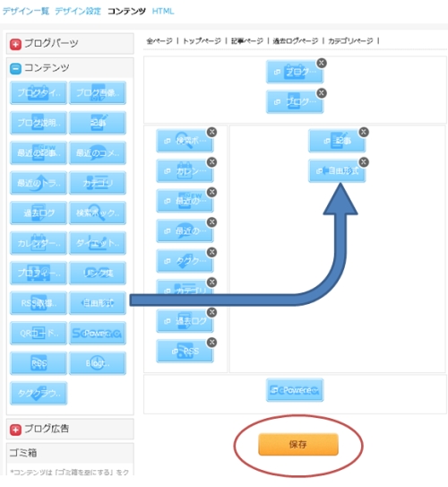The image size is (448, 487).
Task: Open the HTML tab
Action: coord(163,11)
